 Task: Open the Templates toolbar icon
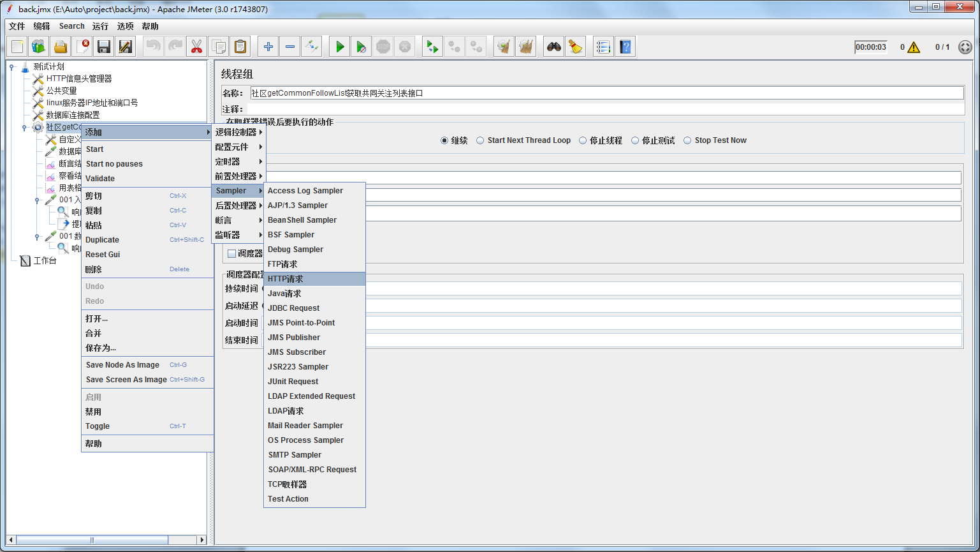39,47
